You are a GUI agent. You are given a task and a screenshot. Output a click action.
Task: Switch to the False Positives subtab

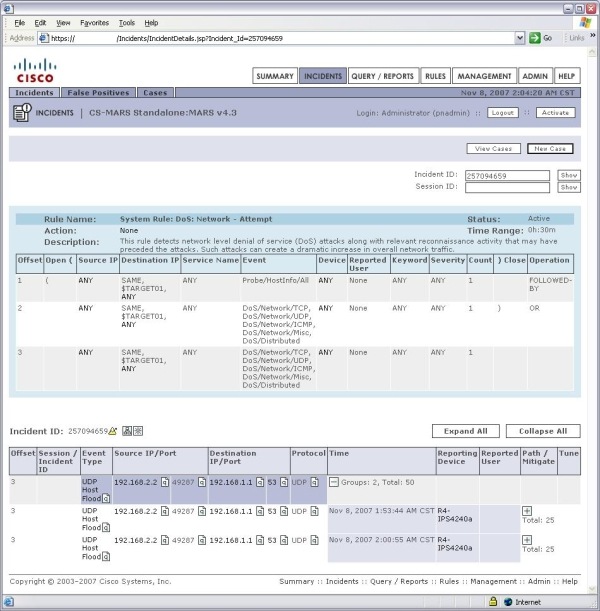click(x=98, y=93)
